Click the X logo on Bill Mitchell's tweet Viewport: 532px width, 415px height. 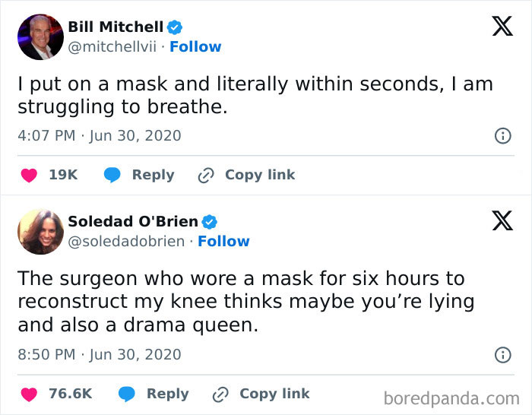pos(501,27)
